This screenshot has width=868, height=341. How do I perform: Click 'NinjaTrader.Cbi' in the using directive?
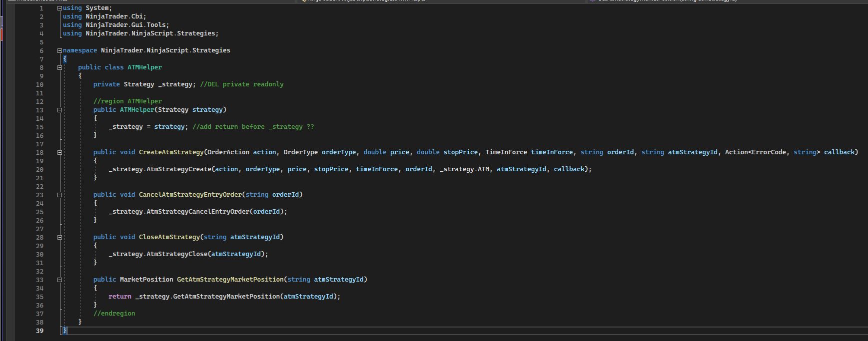(x=114, y=16)
